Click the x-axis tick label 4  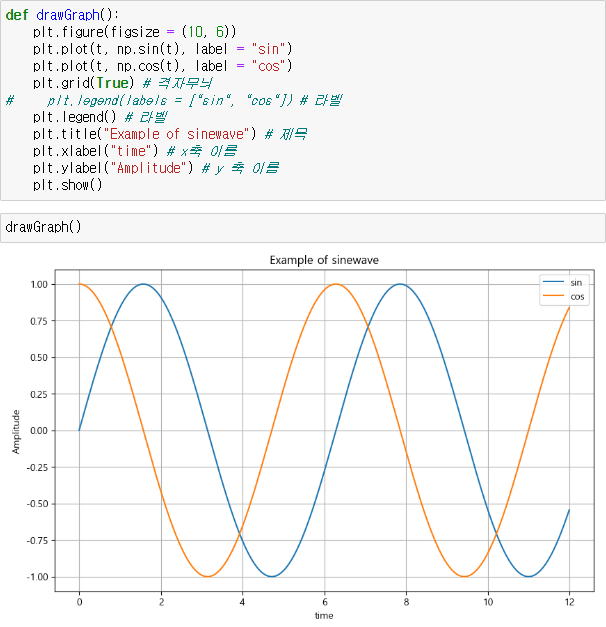tap(242, 602)
